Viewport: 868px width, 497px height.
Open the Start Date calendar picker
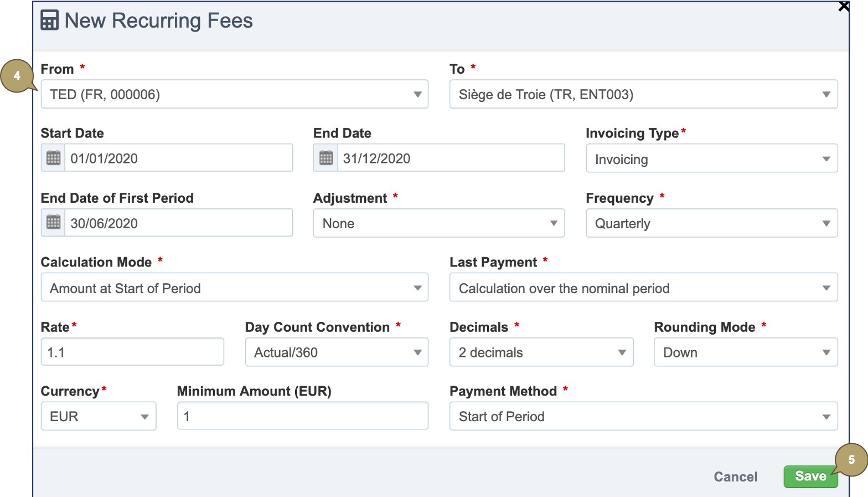click(x=52, y=157)
